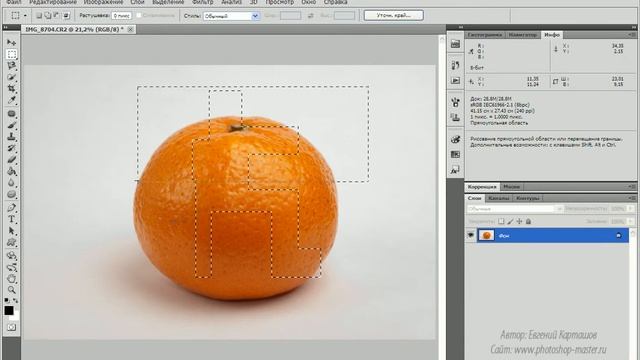Toggle lock position icon

click(x=519, y=221)
